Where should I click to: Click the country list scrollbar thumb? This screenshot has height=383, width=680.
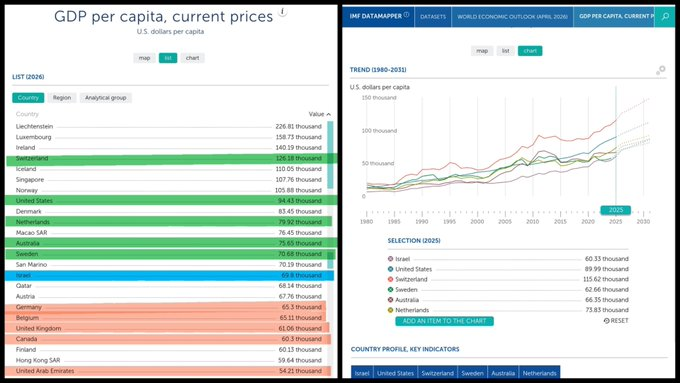pos(330,155)
